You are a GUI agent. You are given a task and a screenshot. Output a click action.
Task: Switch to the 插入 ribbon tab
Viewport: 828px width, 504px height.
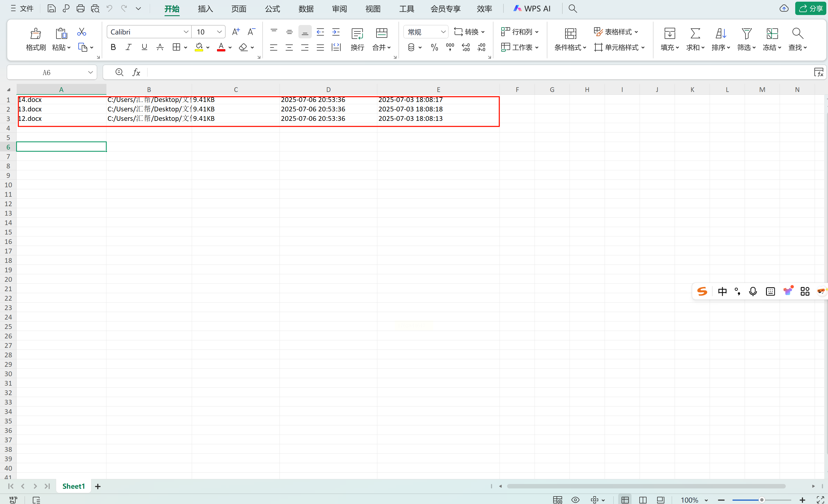(x=205, y=9)
